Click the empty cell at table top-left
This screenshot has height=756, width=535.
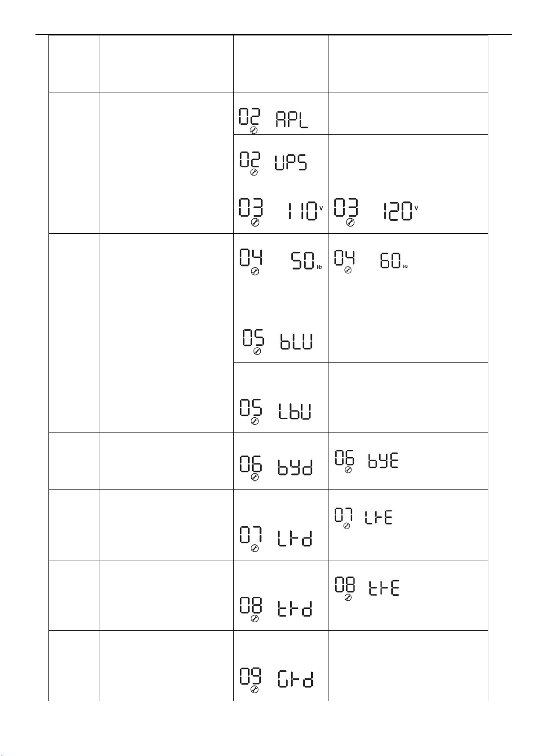click(x=74, y=64)
